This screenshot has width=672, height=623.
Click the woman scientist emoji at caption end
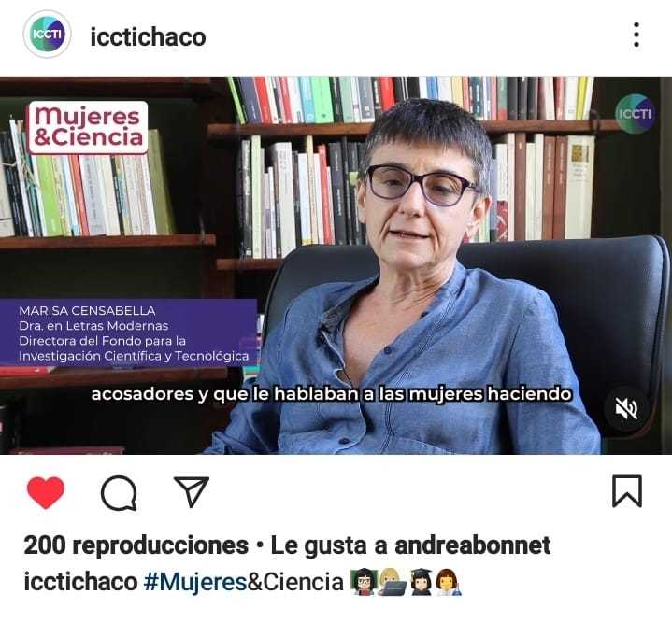click(449, 582)
